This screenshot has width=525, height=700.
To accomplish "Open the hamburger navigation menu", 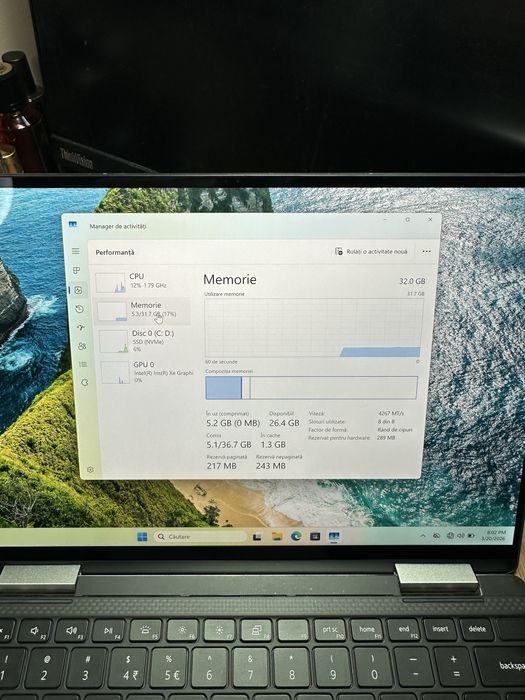I will [x=76, y=251].
